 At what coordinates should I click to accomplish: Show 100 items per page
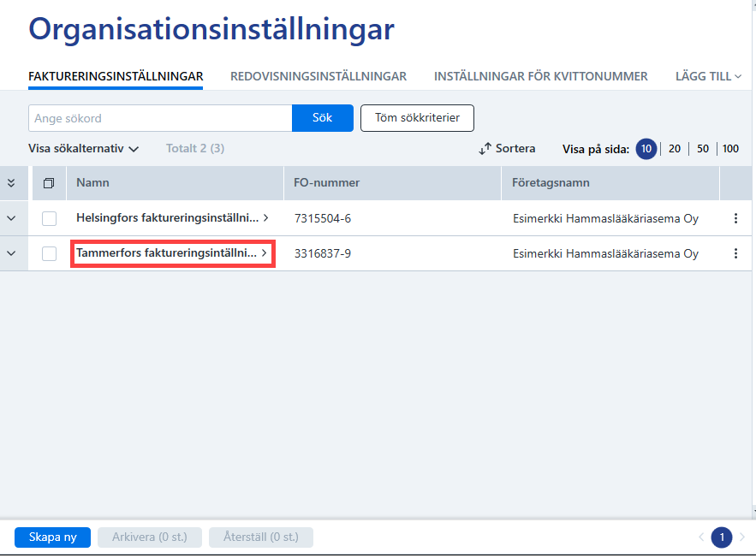[730, 149]
